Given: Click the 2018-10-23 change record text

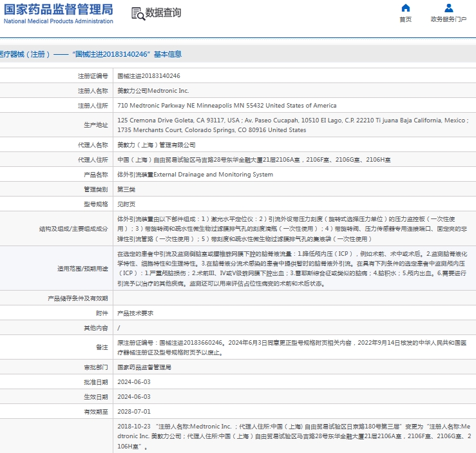Looking at the screenshot, I should coord(294,436).
